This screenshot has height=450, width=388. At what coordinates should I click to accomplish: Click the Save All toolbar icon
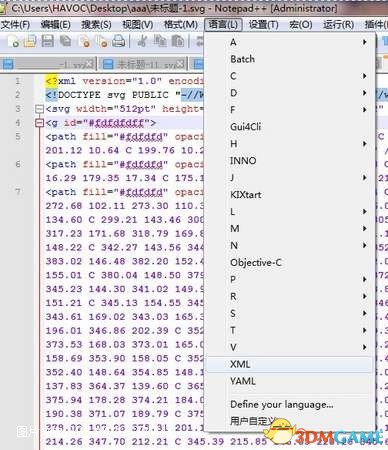[66, 41]
